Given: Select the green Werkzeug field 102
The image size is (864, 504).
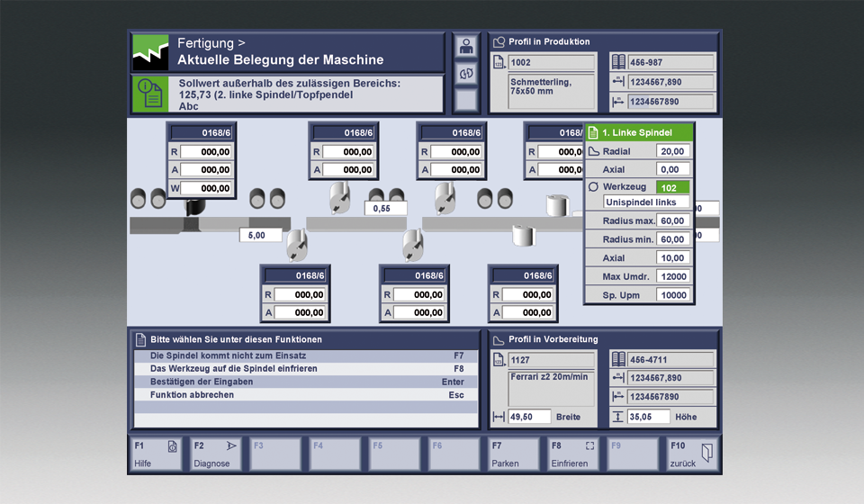Looking at the screenshot, I should (x=673, y=187).
